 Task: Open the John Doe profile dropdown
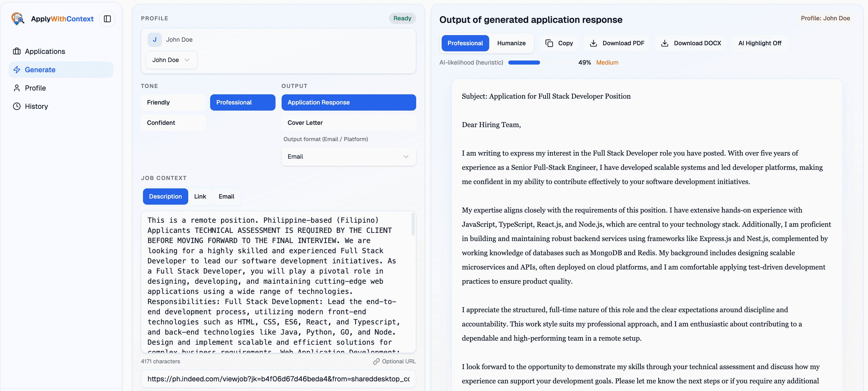pyautogui.click(x=171, y=60)
